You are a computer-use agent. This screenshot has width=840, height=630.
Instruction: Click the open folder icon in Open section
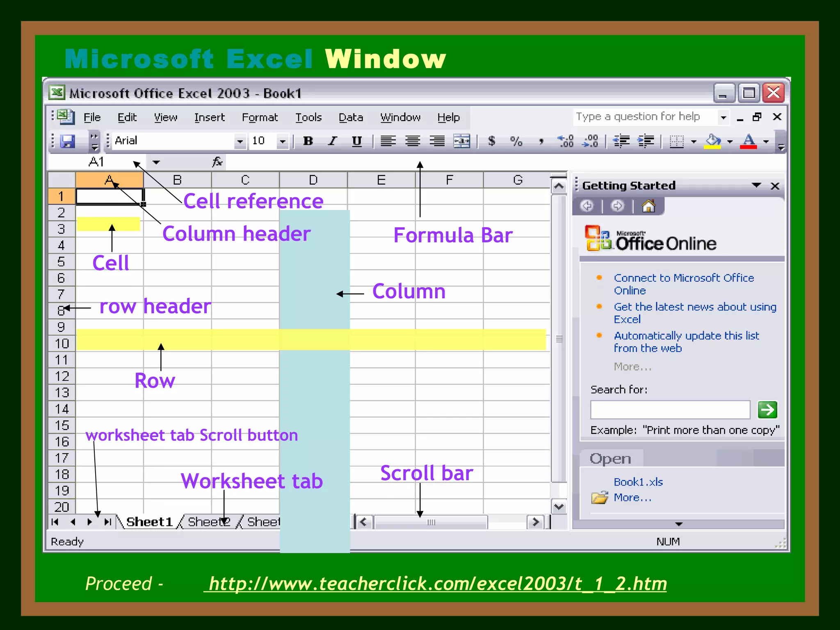click(600, 498)
